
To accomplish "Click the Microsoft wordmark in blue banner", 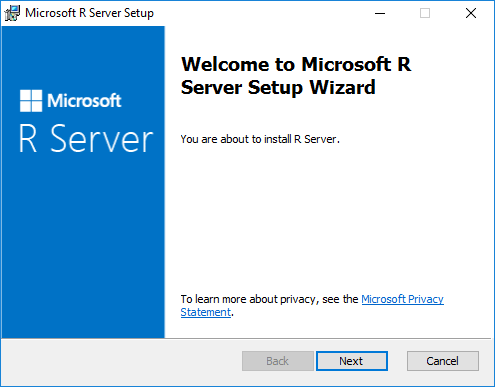I will coord(84,101).
